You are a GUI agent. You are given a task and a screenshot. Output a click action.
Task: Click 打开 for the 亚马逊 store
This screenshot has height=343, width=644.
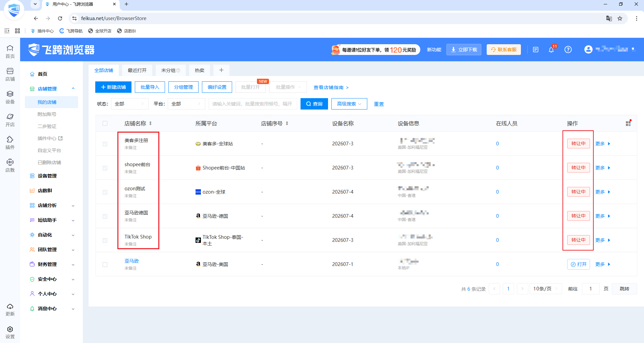click(x=579, y=264)
